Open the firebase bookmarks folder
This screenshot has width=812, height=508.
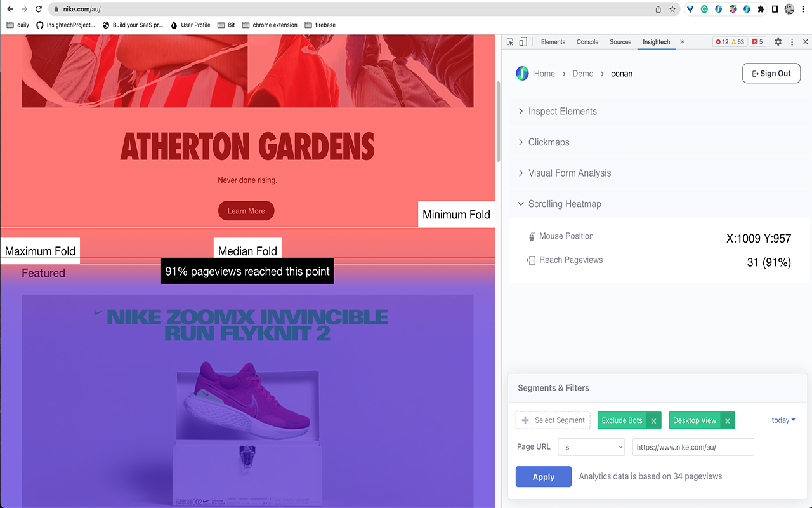tap(320, 25)
